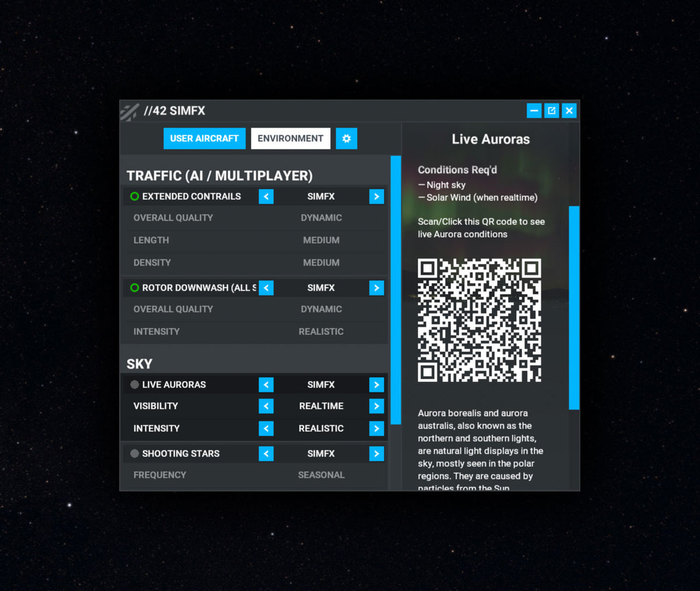
Task: Minimize the SIMFX panel
Action: pyautogui.click(x=534, y=111)
